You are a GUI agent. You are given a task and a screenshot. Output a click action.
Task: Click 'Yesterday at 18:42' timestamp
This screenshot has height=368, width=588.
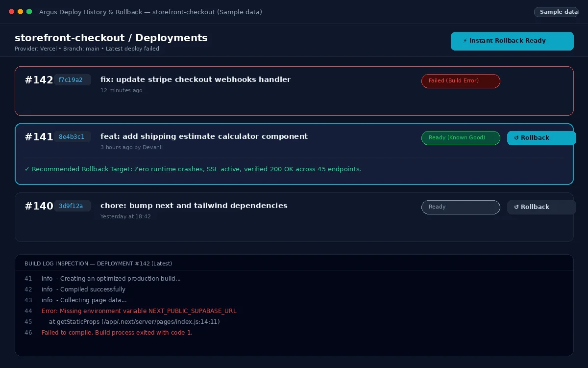(125, 216)
